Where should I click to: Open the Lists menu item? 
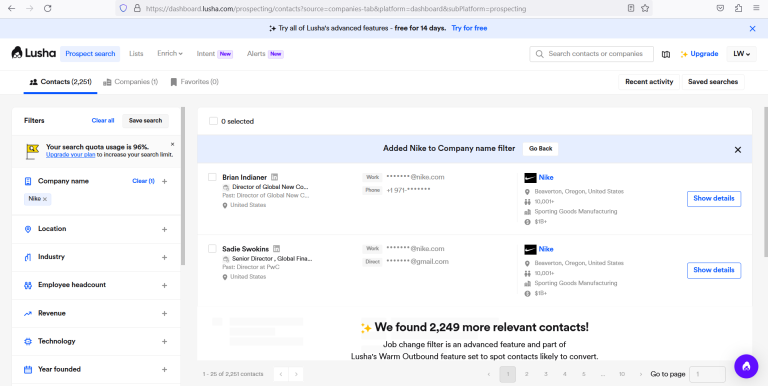pyautogui.click(x=136, y=53)
